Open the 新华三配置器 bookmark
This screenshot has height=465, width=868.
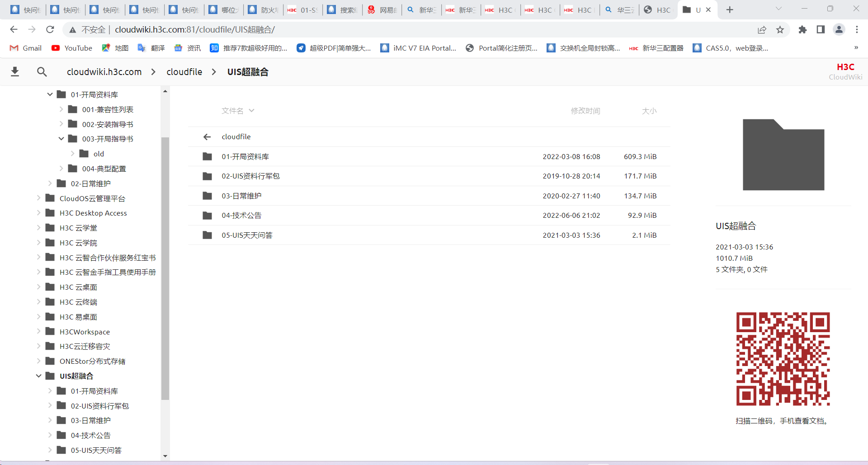656,48
